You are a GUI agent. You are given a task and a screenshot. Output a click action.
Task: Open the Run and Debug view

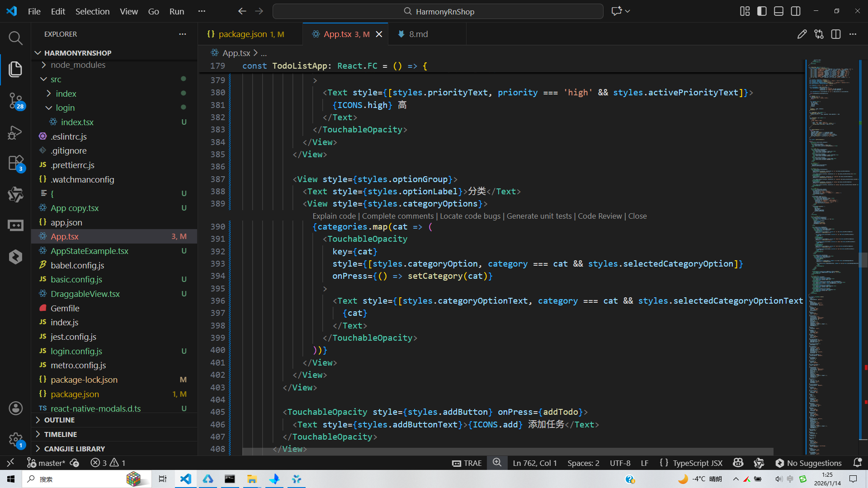[15, 132]
